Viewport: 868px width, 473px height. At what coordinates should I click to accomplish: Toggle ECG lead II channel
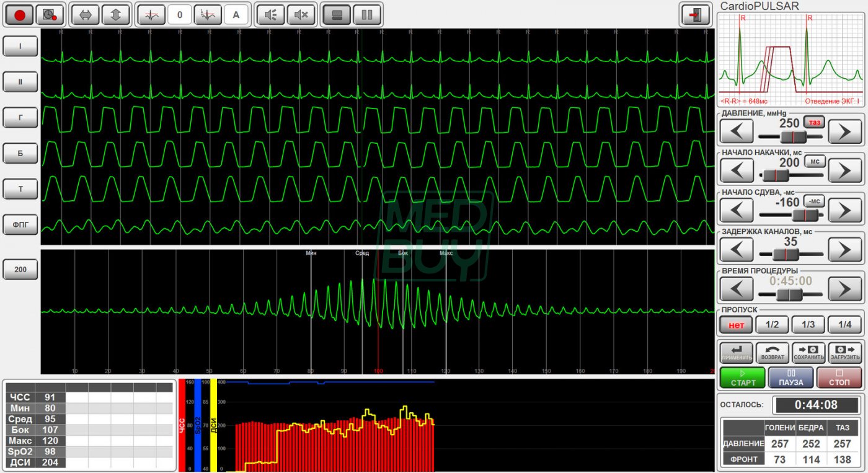(20, 81)
